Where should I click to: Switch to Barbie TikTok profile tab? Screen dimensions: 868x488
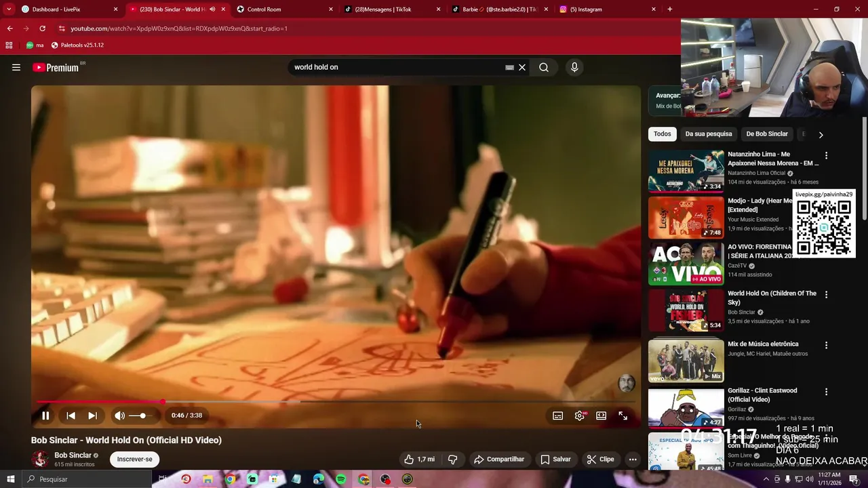tap(500, 9)
